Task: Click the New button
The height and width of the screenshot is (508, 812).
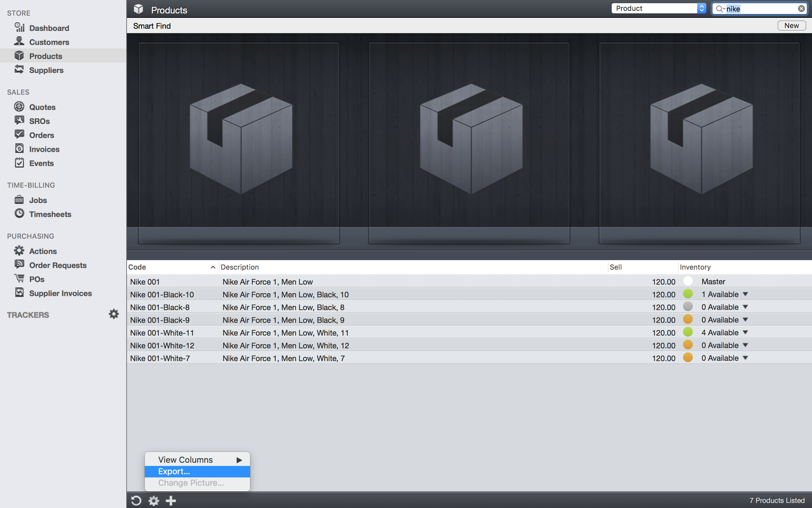Action: [792, 25]
